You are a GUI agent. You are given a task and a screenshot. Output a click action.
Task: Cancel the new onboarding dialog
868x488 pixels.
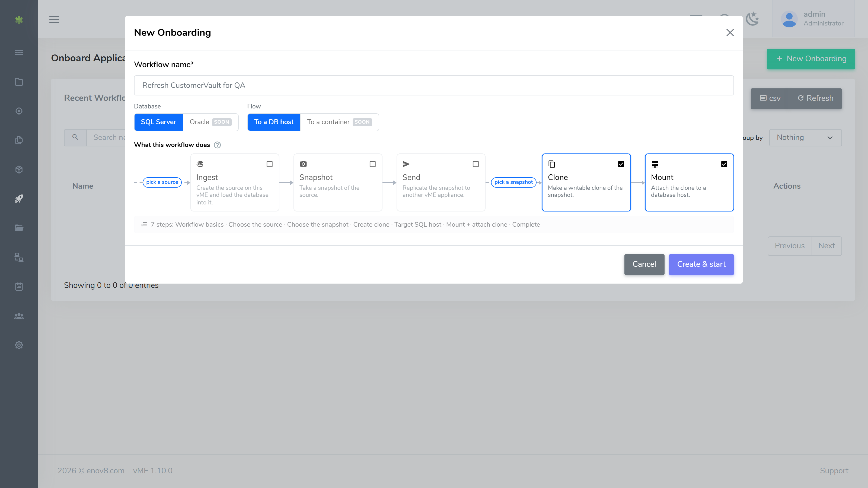644,264
